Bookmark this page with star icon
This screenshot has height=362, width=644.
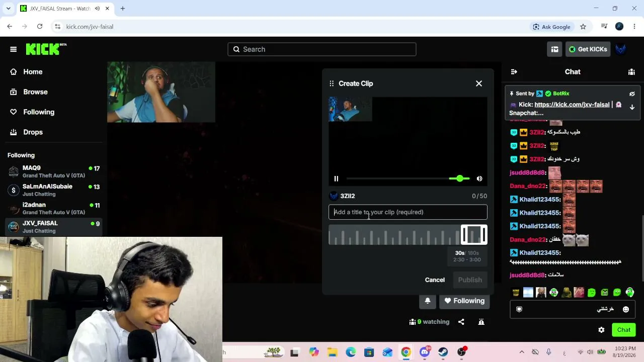click(x=583, y=27)
